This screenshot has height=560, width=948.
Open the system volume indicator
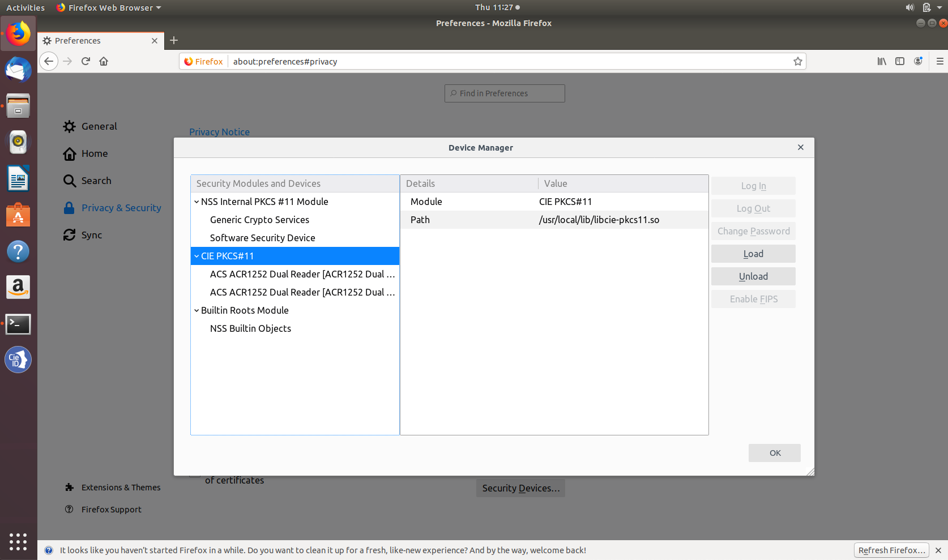909,7
